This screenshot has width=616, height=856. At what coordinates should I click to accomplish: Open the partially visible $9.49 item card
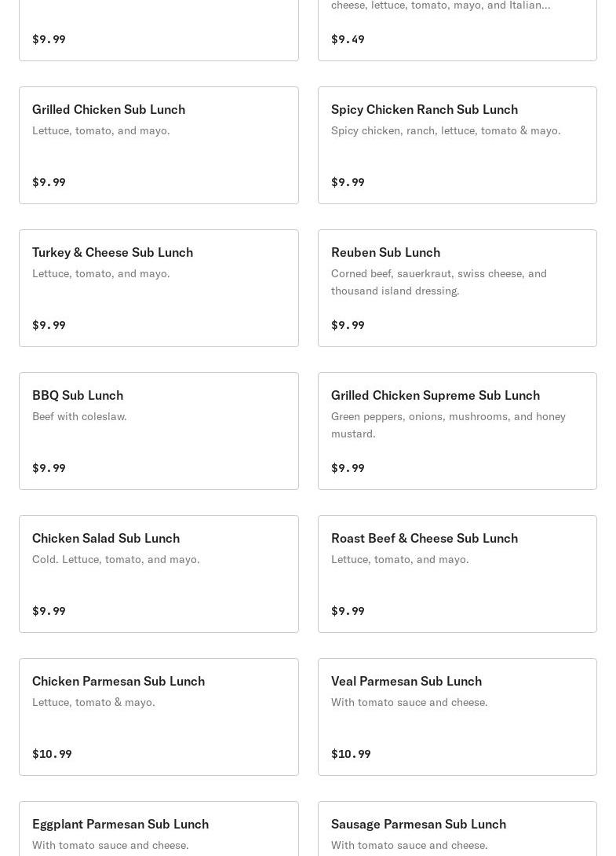point(457,31)
